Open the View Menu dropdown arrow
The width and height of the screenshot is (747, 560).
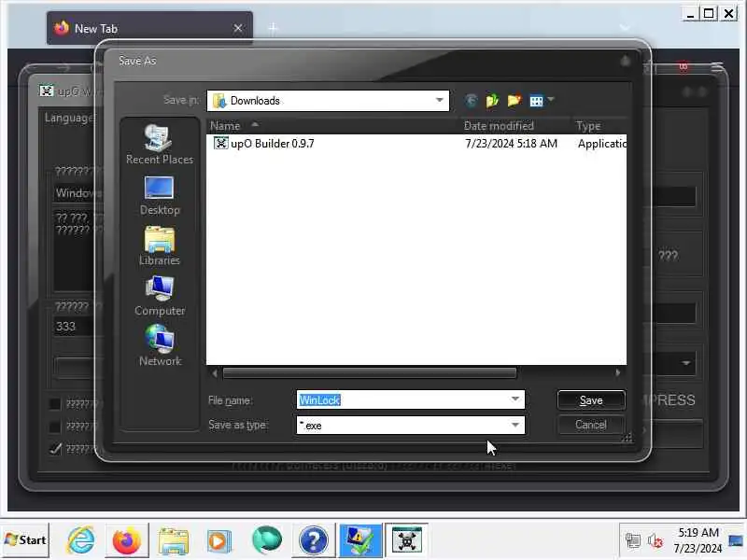click(x=551, y=100)
